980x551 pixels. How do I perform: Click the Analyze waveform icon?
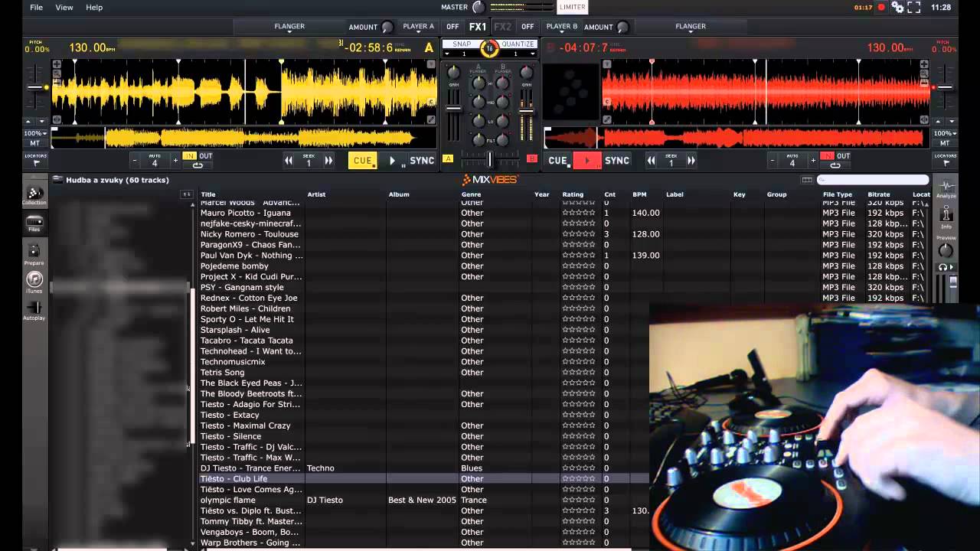click(x=946, y=187)
